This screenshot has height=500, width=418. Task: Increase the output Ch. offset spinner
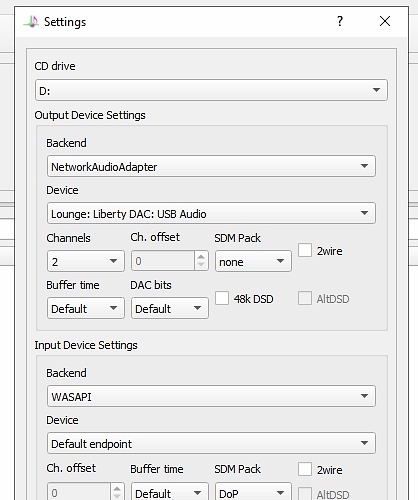pos(201,257)
